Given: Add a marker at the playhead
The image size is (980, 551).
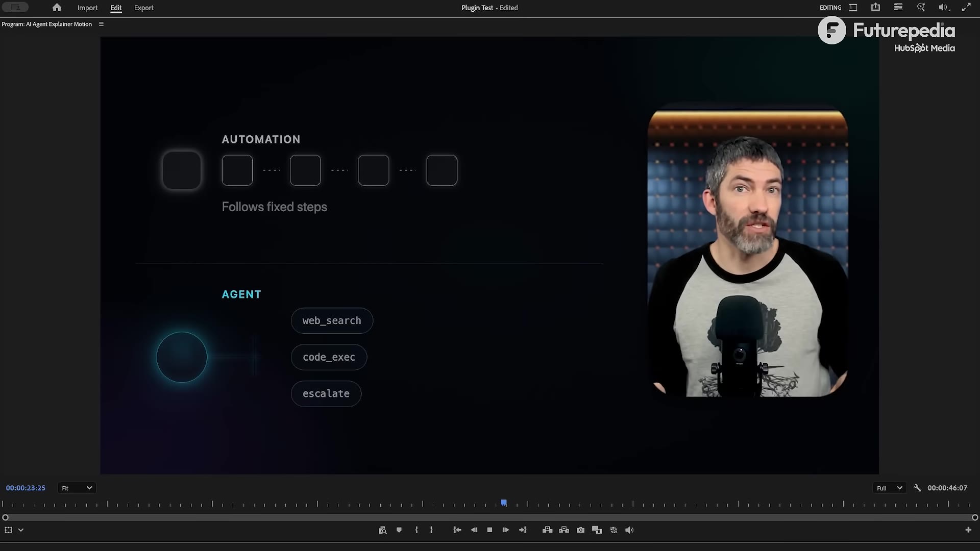Looking at the screenshot, I should [399, 530].
